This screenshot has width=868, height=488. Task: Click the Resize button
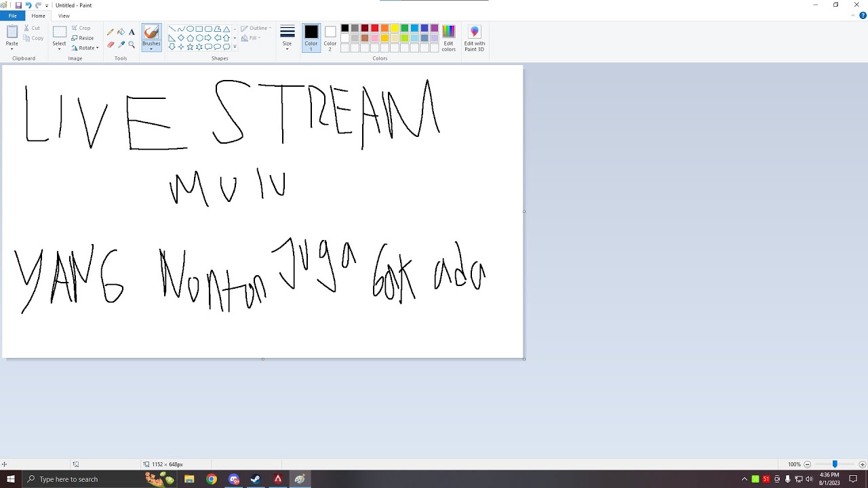coord(83,38)
